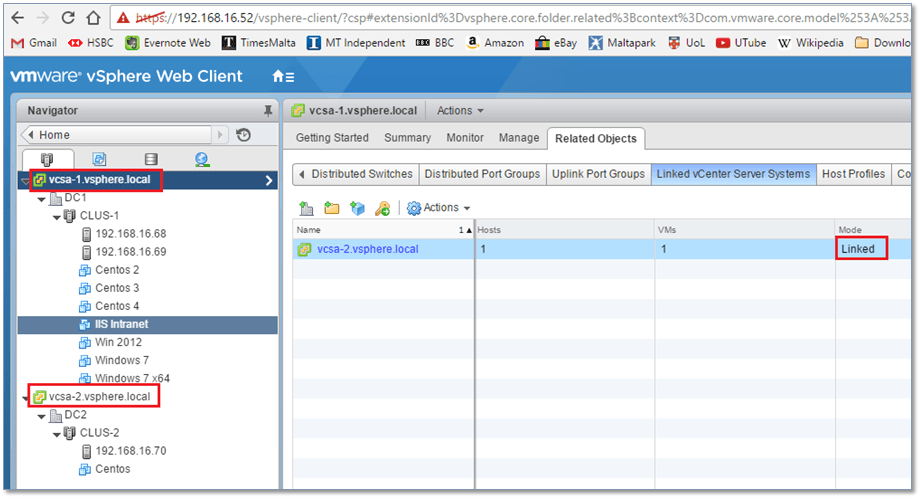Open the Monitor tab

(465, 138)
